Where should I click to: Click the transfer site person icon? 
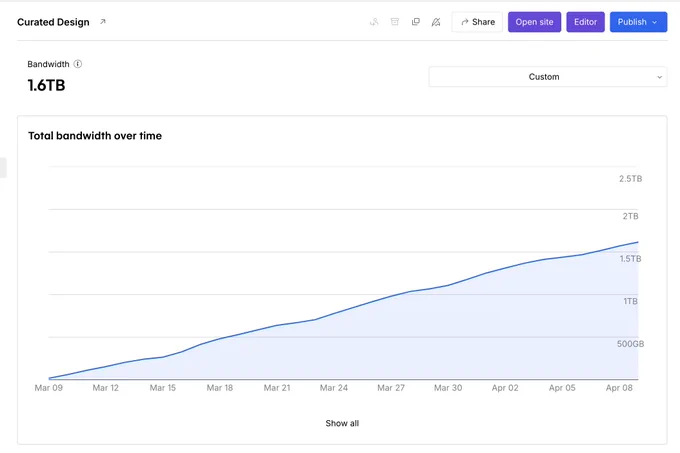374,22
